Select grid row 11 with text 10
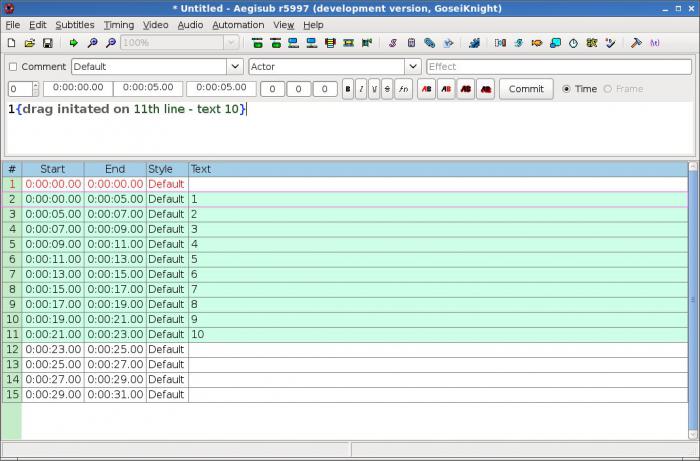 point(345,335)
